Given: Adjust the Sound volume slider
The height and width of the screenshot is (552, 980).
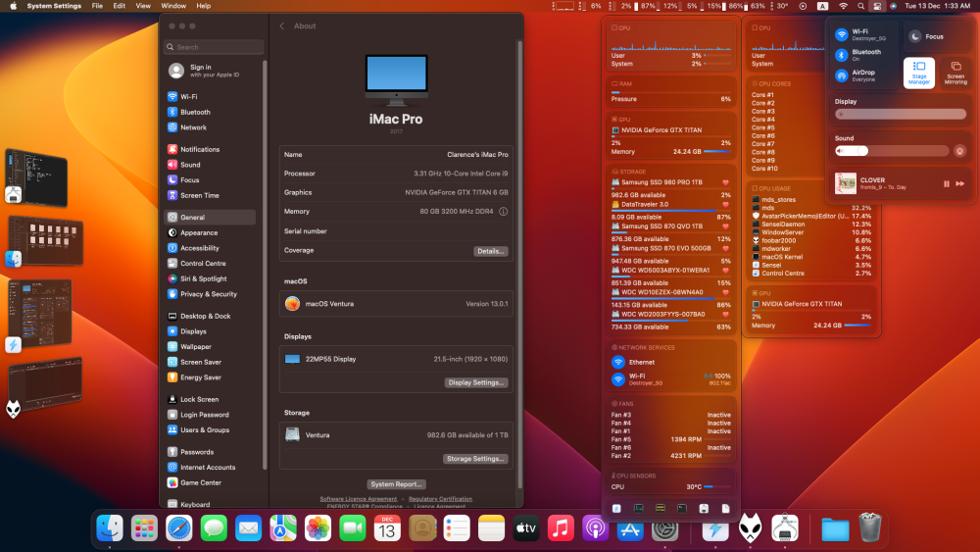Looking at the screenshot, I should 892,151.
